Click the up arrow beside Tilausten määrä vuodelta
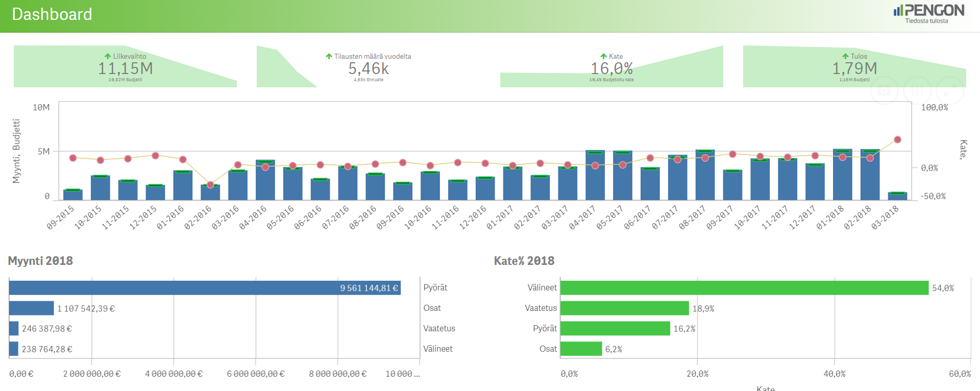Viewport: 980px width, 391px height. (x=329, y=57)
